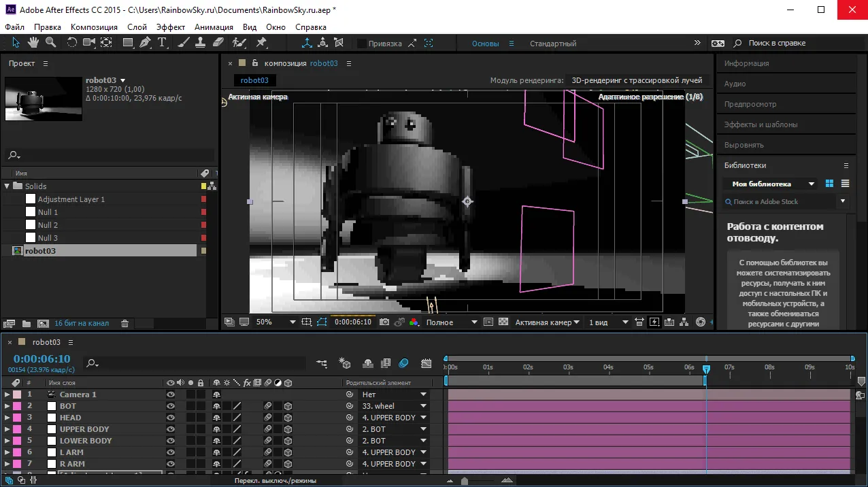Select the Zoom magnifier tool
Viewport: 868px width, 487px height.
click(x=50, y=42)
